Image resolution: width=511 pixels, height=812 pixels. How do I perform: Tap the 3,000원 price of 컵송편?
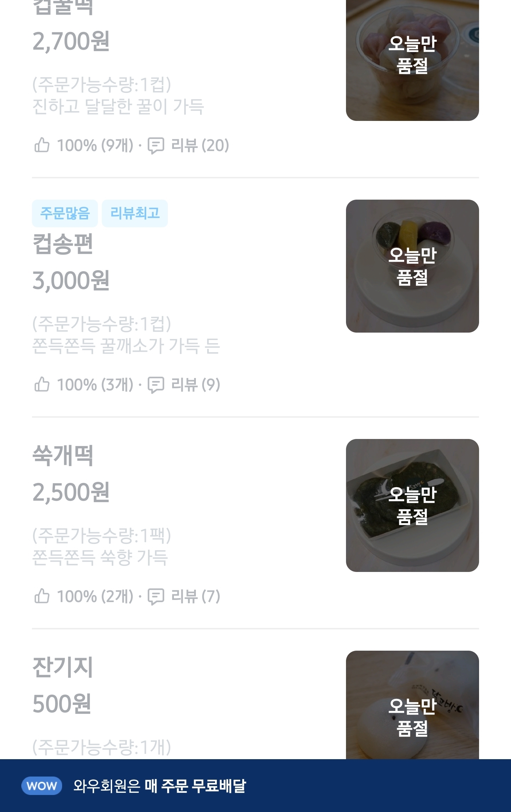coord(71,281)
